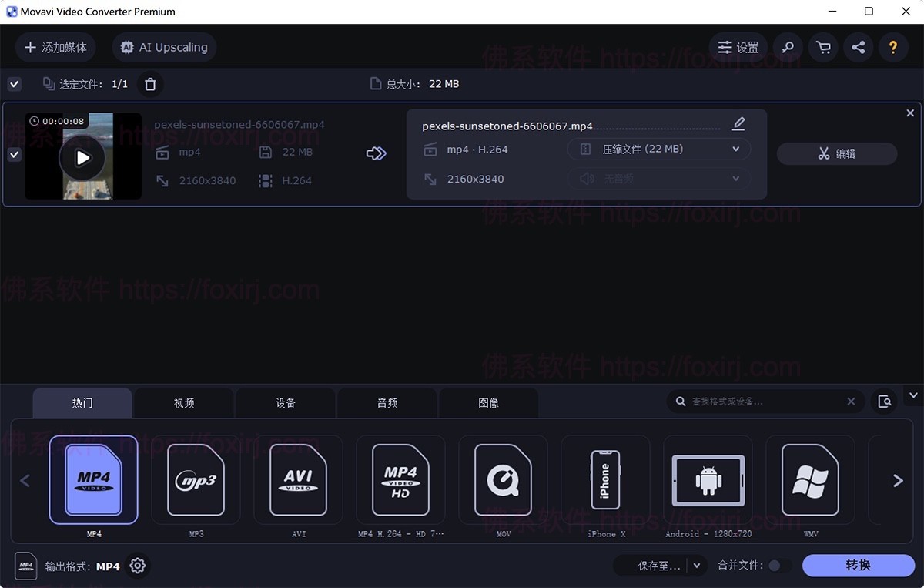Open the AI Upscaling feature
The image size is (924, 588).
point(163,47)
